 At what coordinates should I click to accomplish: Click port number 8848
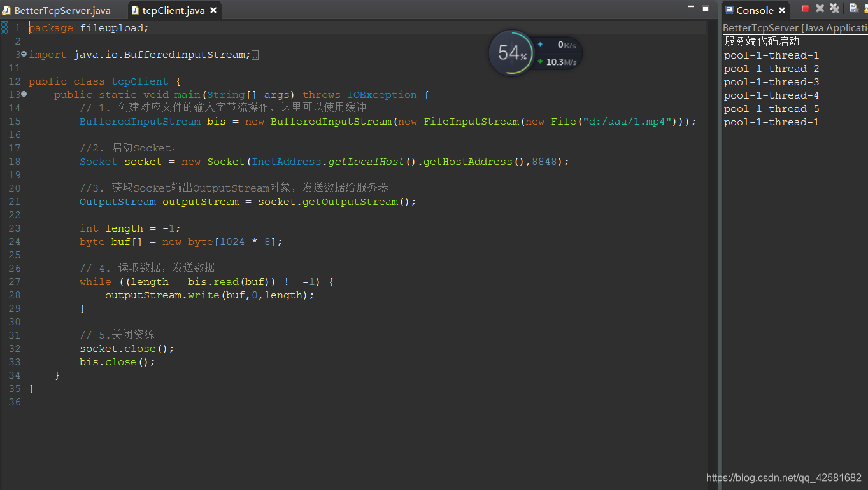(544, 162)
